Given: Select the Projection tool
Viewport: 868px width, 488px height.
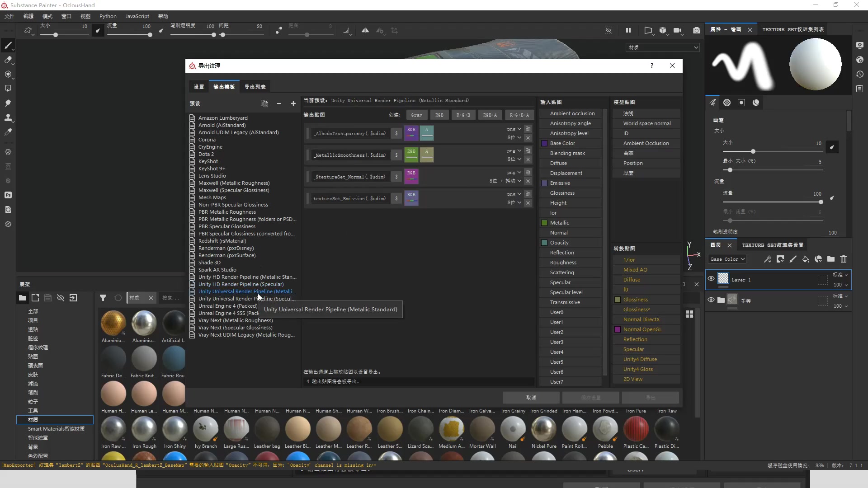Looking at the screenshot, I should click(9, 74).
